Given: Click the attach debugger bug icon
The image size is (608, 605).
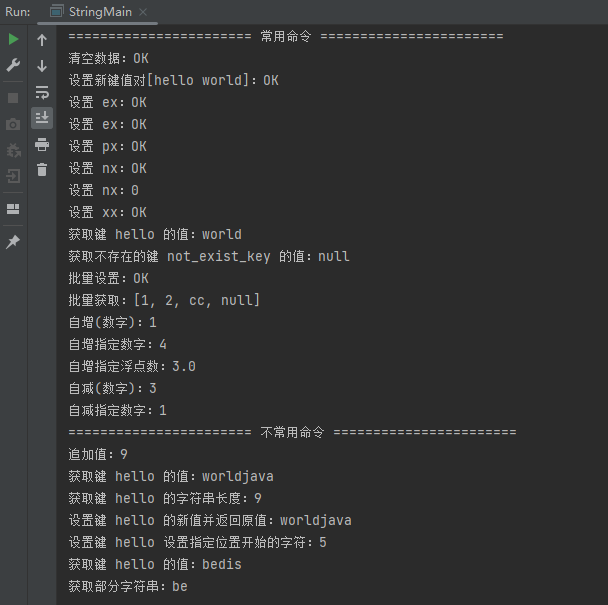Looking at the screenshot, I should pyautogui.click(x=13, y=150).
